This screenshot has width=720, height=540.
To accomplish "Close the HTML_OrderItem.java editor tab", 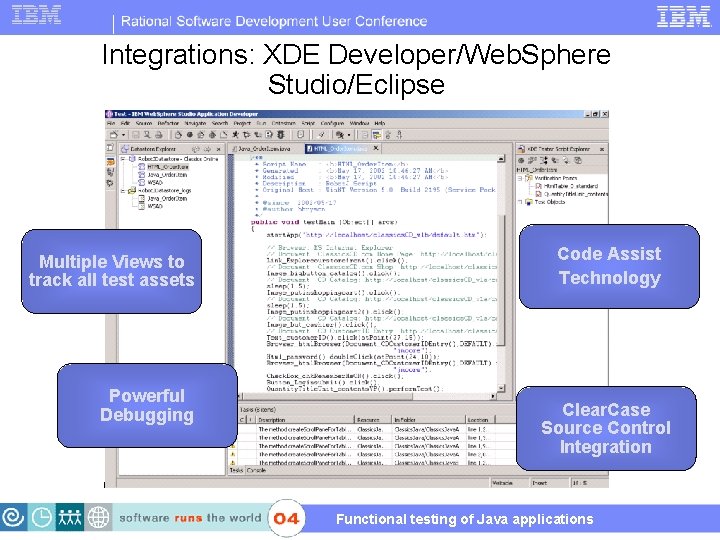I will click(376, 148).
